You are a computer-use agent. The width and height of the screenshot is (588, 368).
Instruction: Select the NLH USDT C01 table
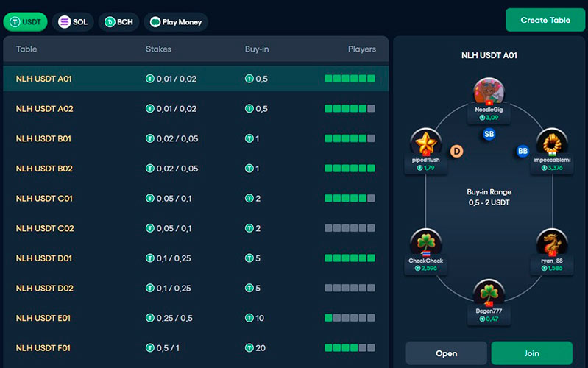(x=196, y=199)
